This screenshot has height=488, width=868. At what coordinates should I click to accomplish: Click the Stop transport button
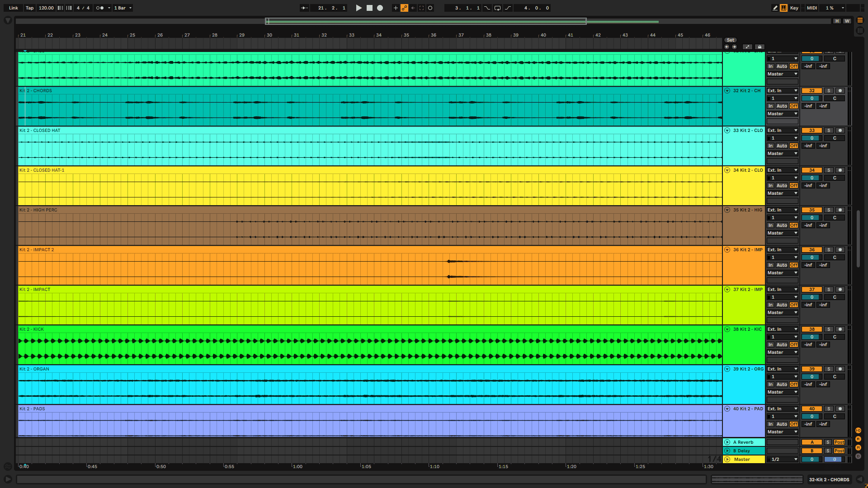[x=369, y=8]
